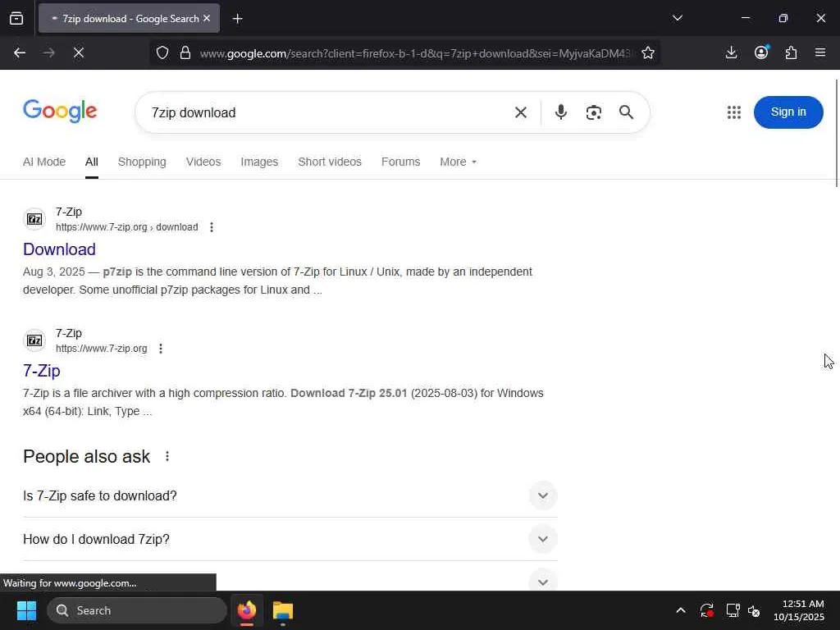This screenshot has width=840, height=630.
Task: Open Windows Start menu
Action: pyautogui.click(x=26, y=610)
